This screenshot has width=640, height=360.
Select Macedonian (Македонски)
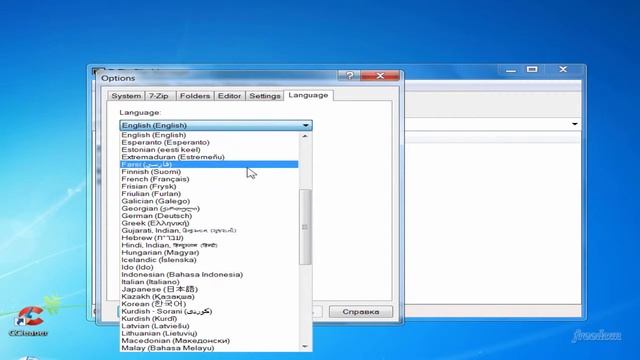[209, 341]
